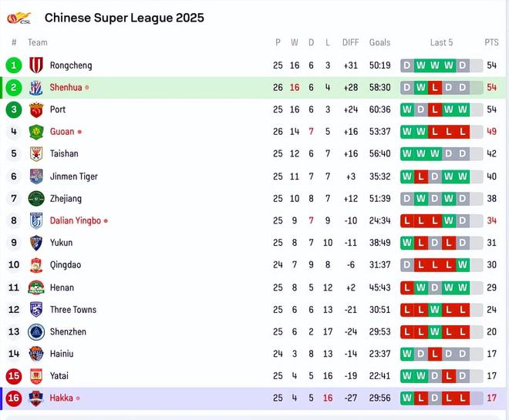
Task: Open the Jinmen Tiger team link
Action: 74,176
